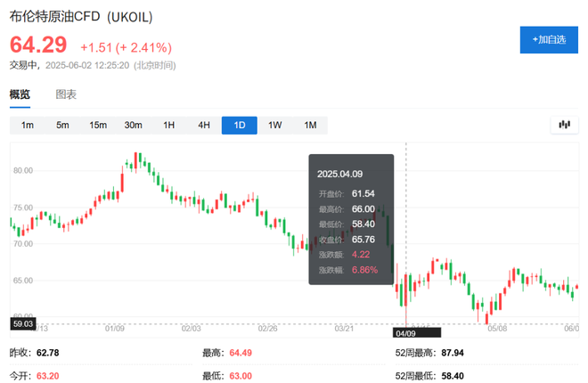Click tooltip change percent 6.86%
Screen dimensions: 588x383
364,270
